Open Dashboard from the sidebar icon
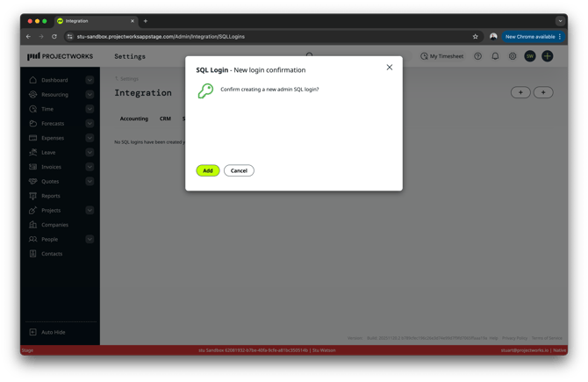This screenshot has width=588, height=382. coord(33,80)
